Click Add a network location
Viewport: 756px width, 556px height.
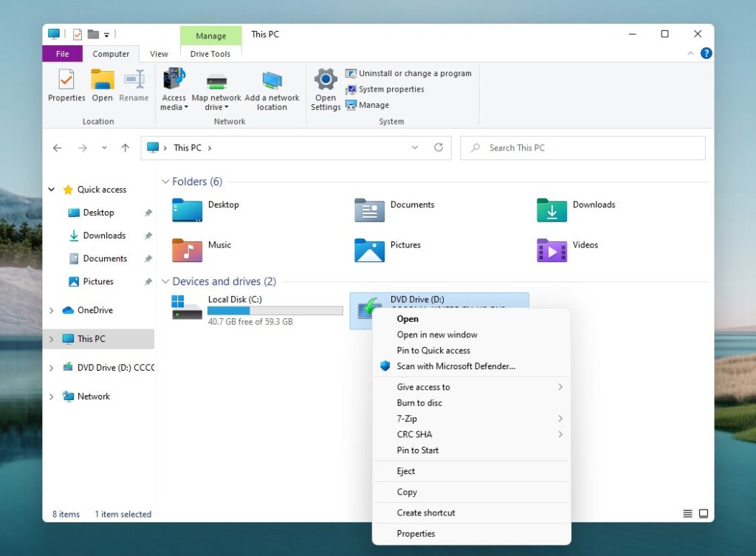coord(272,89)
